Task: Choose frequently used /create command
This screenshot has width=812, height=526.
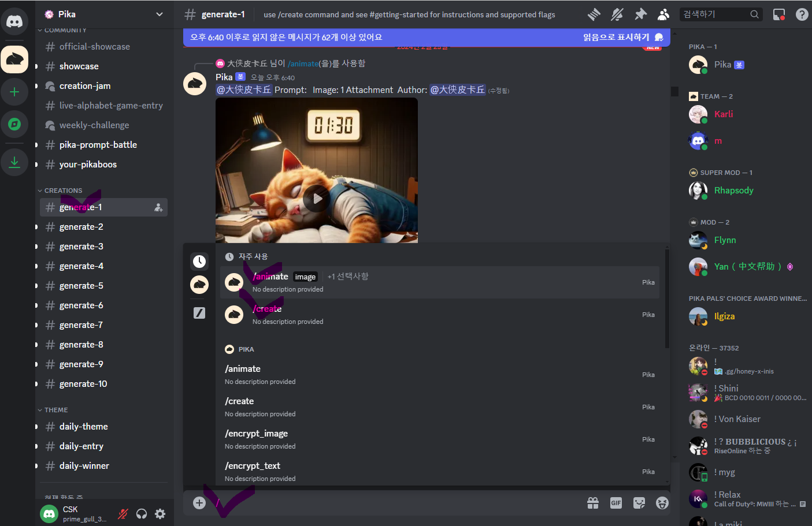Action: pos(440,315)
